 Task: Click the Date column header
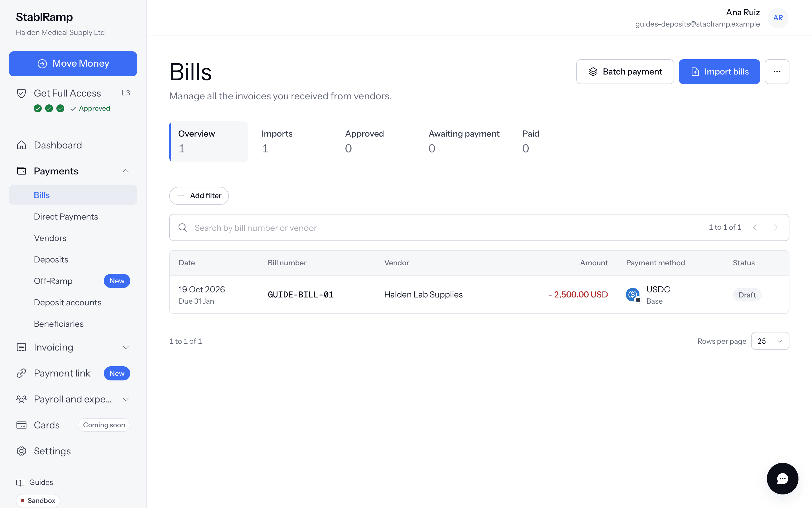pos(187,263)
